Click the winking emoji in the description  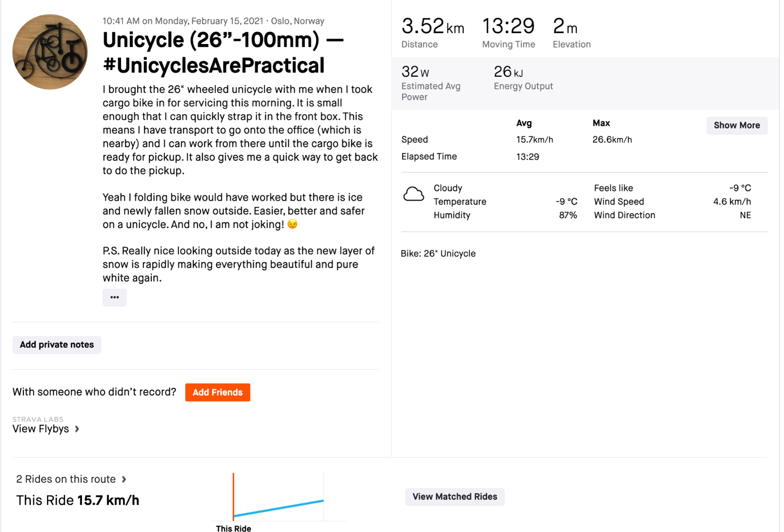click(x=292, y=224)
